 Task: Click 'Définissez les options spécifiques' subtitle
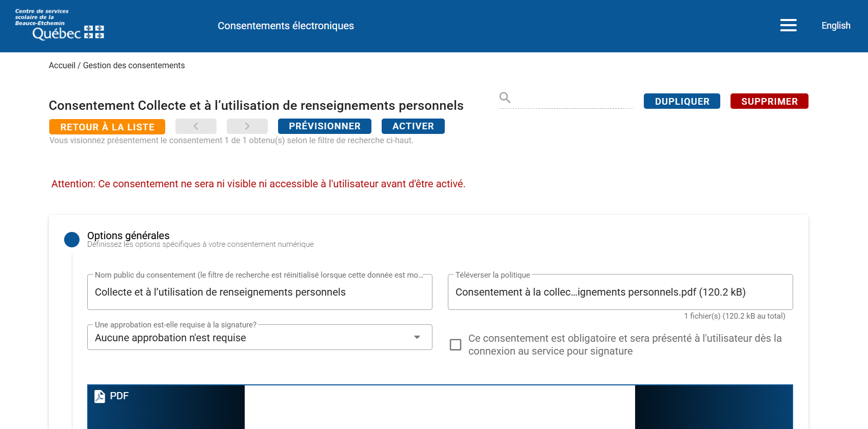tap(201, 244)
